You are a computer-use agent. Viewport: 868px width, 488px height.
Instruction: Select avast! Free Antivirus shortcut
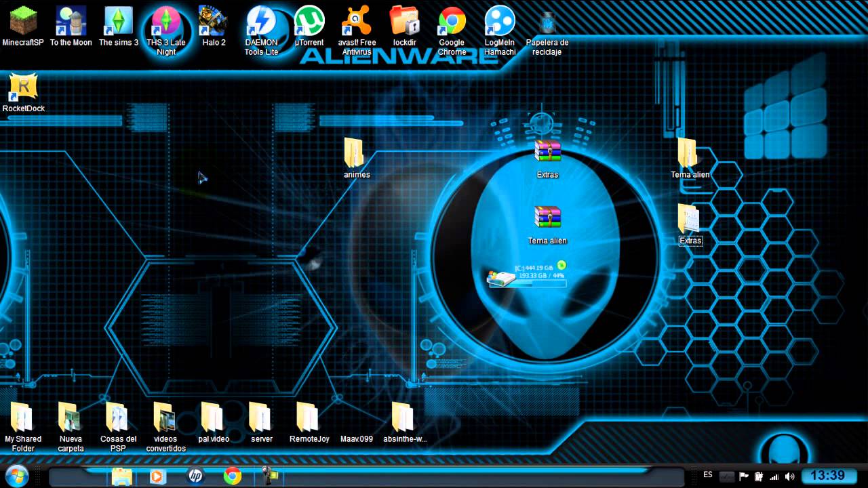(357, 30)
